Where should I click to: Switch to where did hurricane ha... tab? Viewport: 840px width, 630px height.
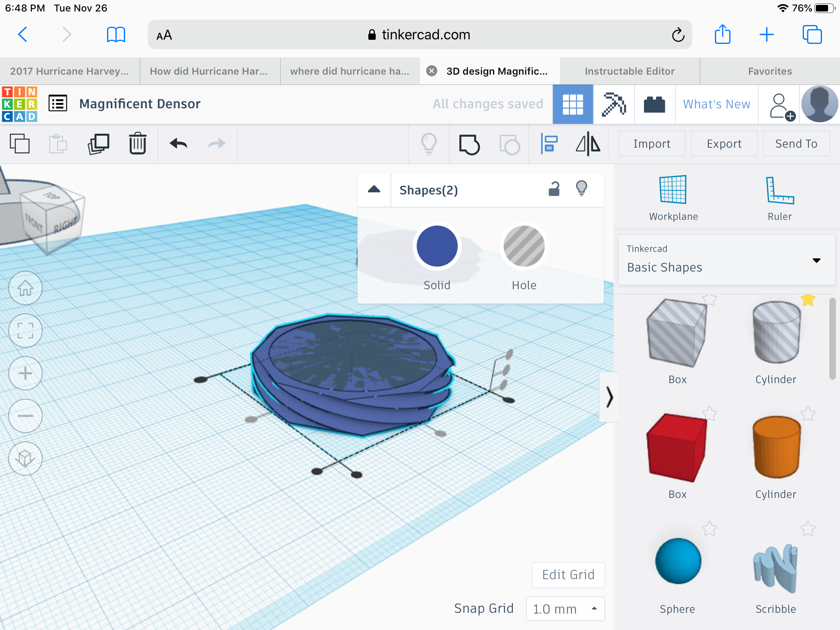click(x=350, y=71)
